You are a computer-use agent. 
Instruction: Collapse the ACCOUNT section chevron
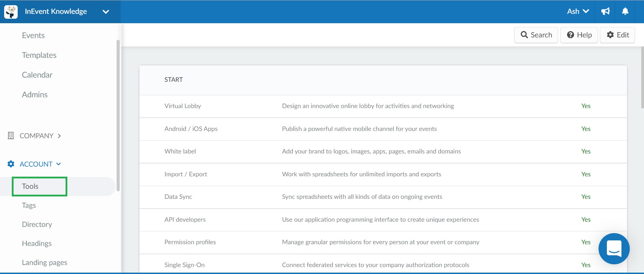(58, 164)
